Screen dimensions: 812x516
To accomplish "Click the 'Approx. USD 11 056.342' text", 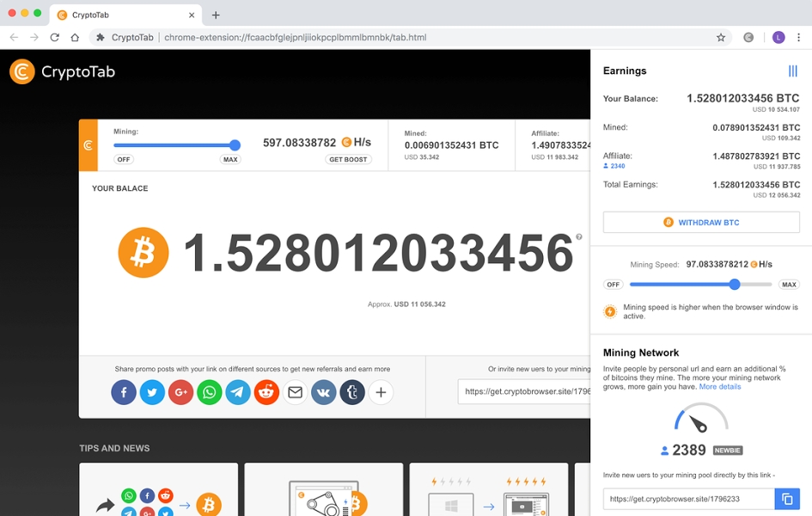I will tap(406, 304).
